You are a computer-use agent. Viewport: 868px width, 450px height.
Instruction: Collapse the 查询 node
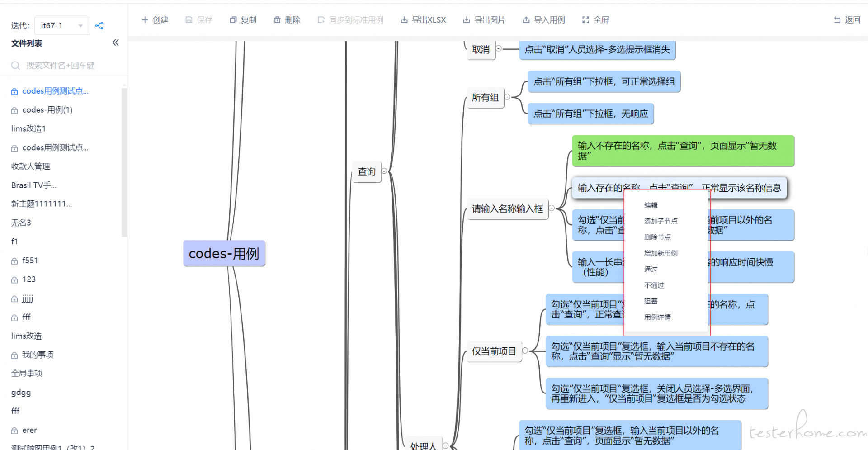384,171
